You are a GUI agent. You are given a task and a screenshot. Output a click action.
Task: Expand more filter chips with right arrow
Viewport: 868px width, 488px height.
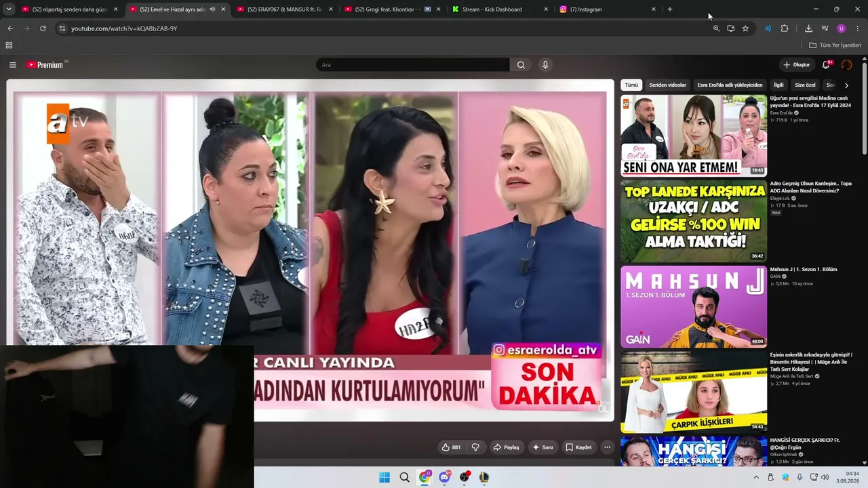pyautogui.click(x=846, y=85)
